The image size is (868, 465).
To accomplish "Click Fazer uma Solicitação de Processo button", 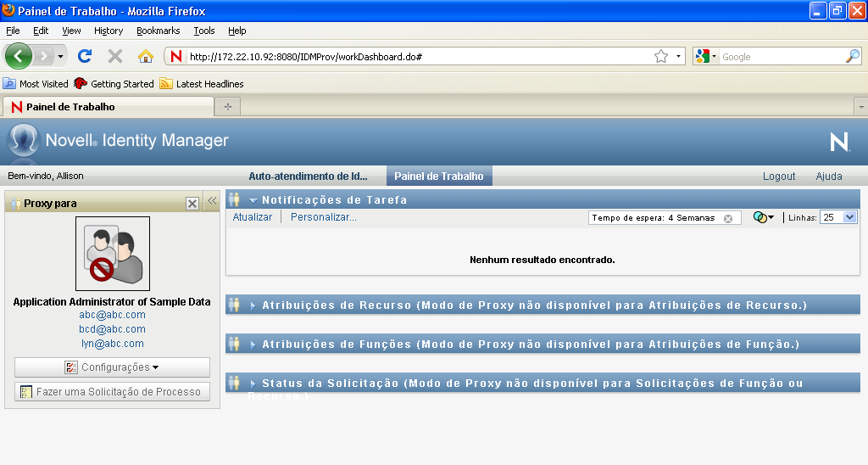I will [113, 391].
